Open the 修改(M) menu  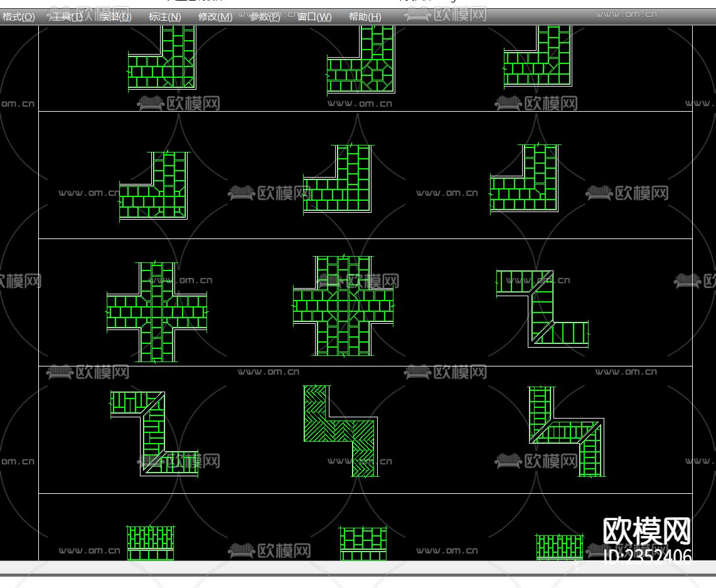click(215, 17)
